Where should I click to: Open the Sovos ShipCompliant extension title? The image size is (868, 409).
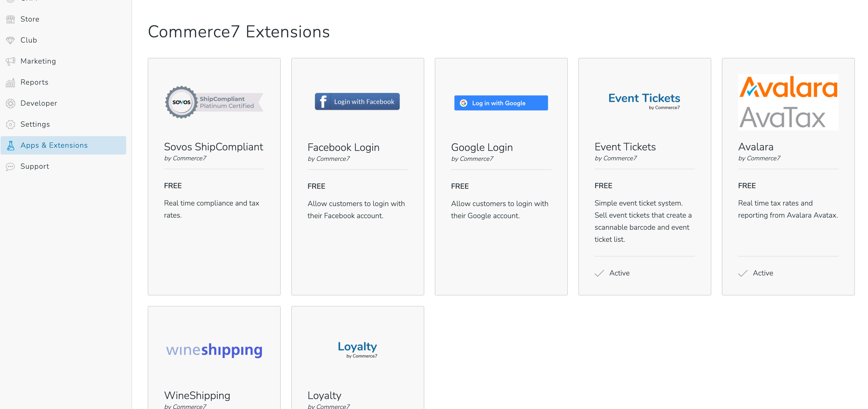(x=214, y=147)
